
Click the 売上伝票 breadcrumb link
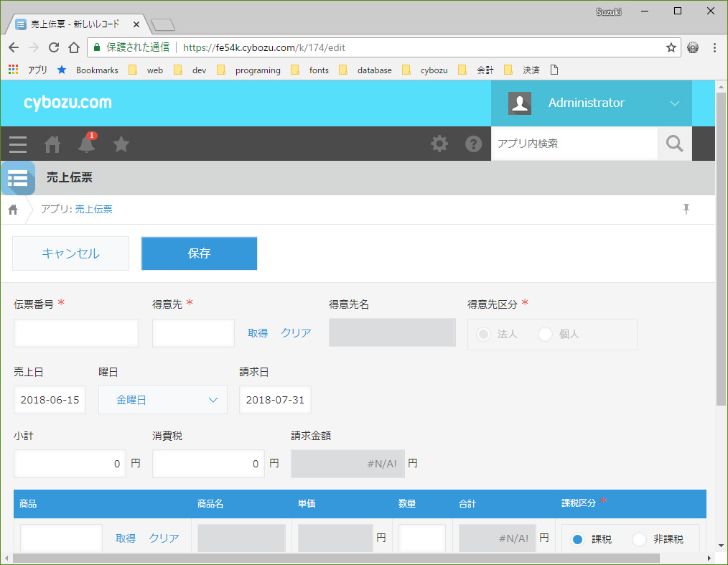[x=94, y=210]
